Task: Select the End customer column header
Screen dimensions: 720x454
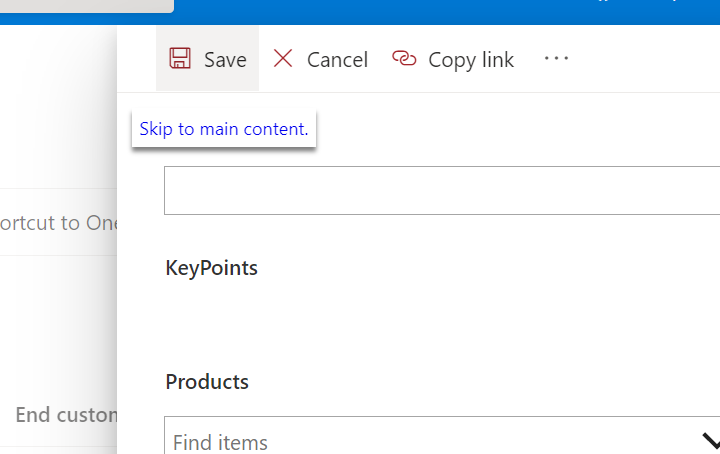Action: click(x=66, y=414)
